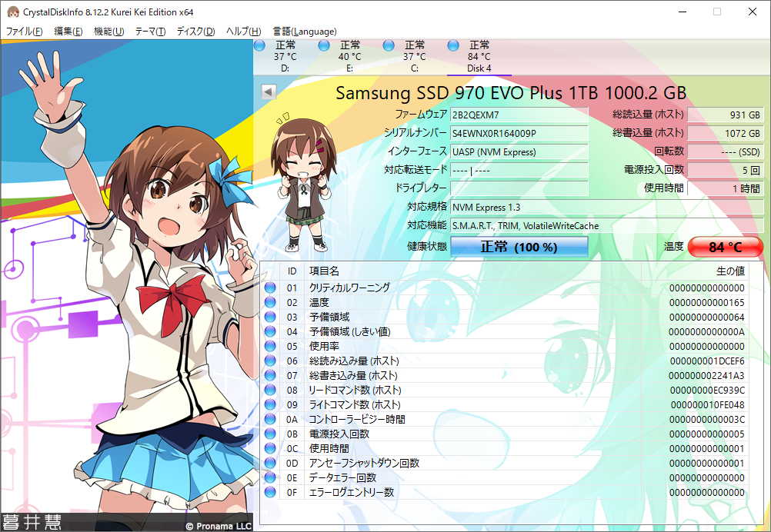Click the 正常 (100%) health status button
771x532 pixels.
[x=519, y=246]
